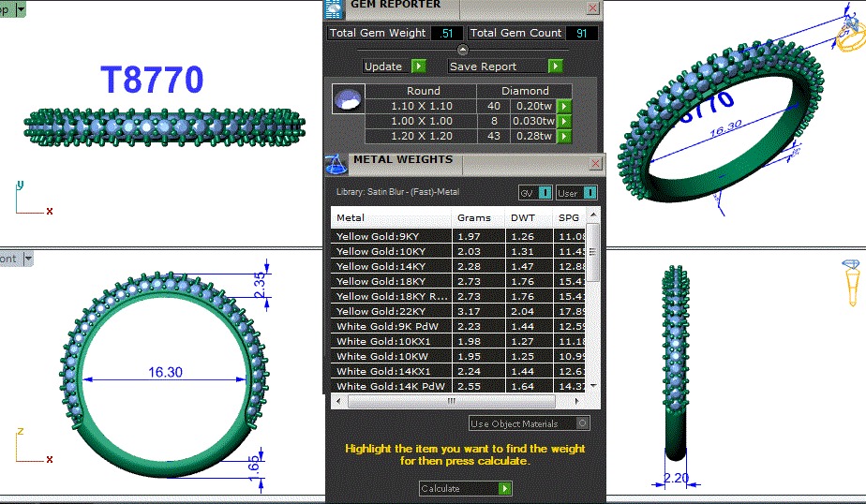The width and height of the screenshot is (866, 504).
Task: Select the round gem shape thumbnail
Action: (x=347, y=98)
